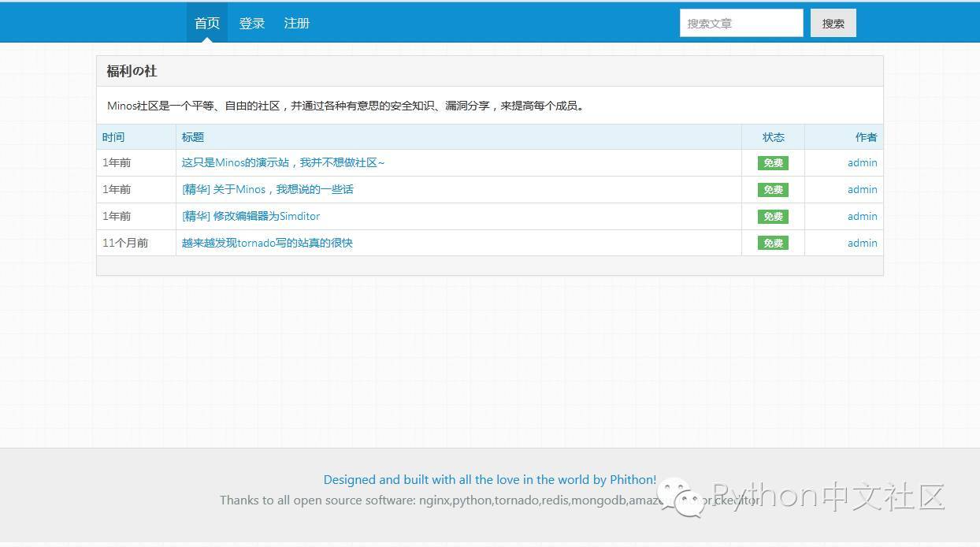Screen dimensions: 980x547
Task: Go to the 首页 home tab
Action: (x=207, y=23)
